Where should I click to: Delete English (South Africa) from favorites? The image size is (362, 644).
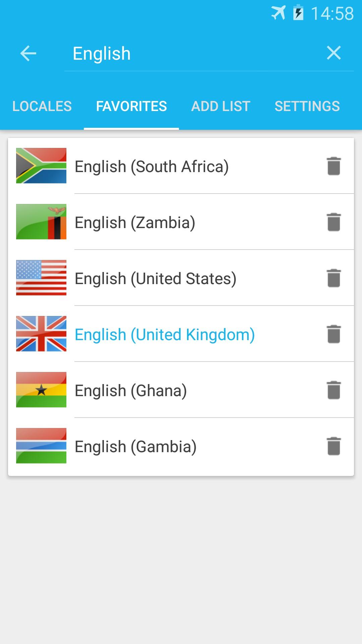334,166
